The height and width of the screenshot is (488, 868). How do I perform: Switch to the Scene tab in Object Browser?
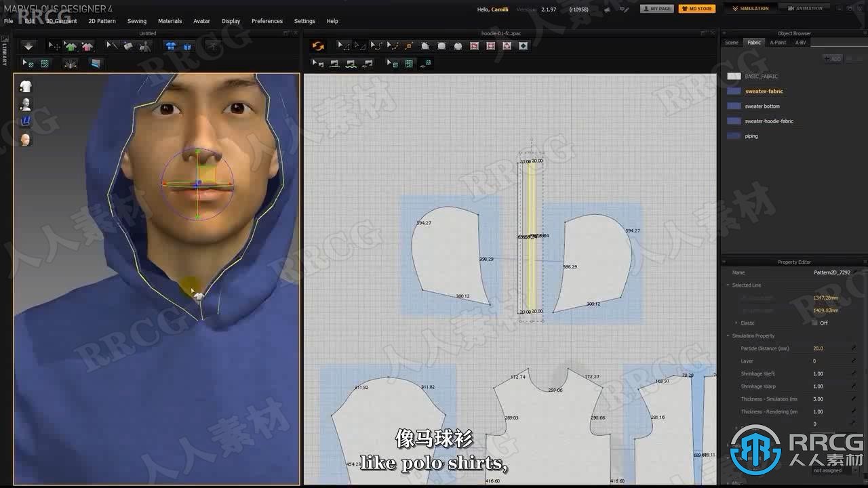[732, 43]
